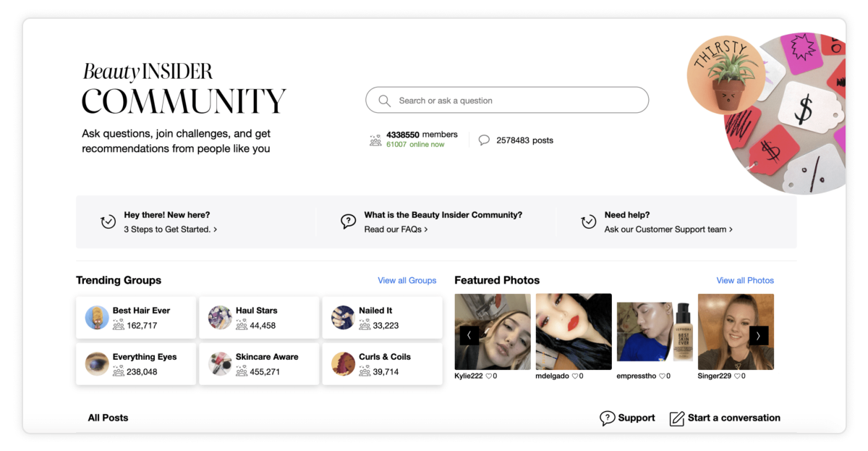
Task: Click the Curls & Coils group avatar
Action: [x=343, y=364]
